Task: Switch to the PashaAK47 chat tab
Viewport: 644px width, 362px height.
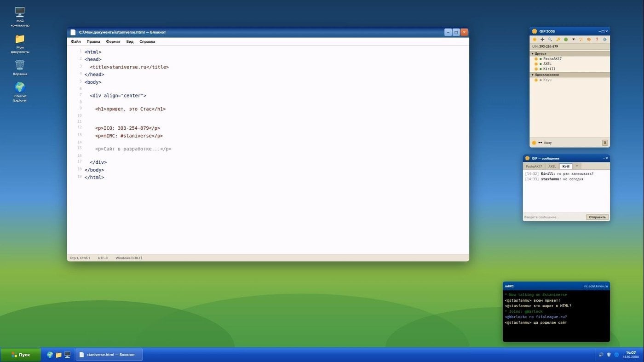Action: pyautogui.click(x=534, y=167)
